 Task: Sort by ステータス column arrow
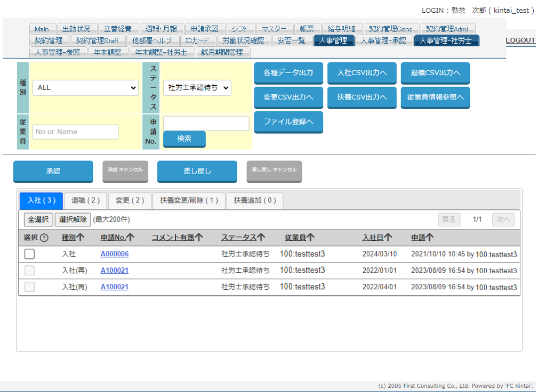[x=261, y=238]
